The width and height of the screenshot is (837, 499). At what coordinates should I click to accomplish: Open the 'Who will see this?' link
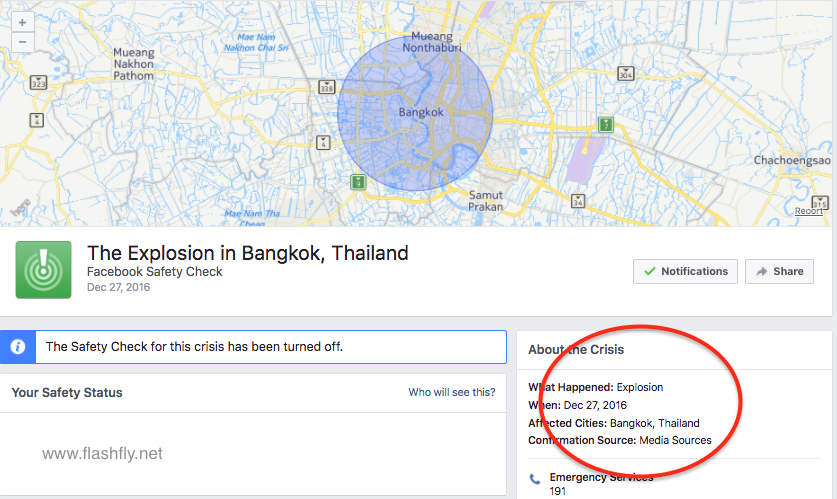[451, 393]
